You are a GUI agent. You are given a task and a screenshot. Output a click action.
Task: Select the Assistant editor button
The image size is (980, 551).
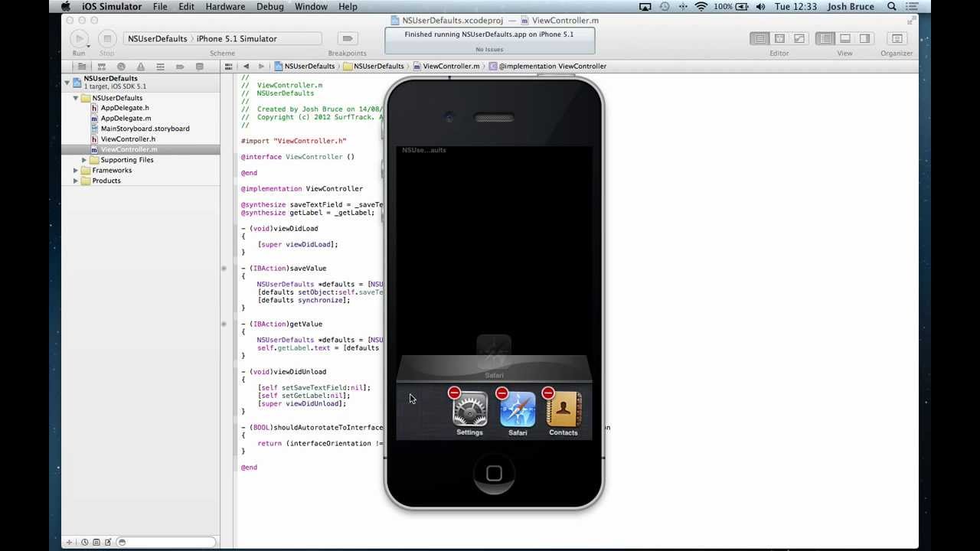click(x=779, y=38)
